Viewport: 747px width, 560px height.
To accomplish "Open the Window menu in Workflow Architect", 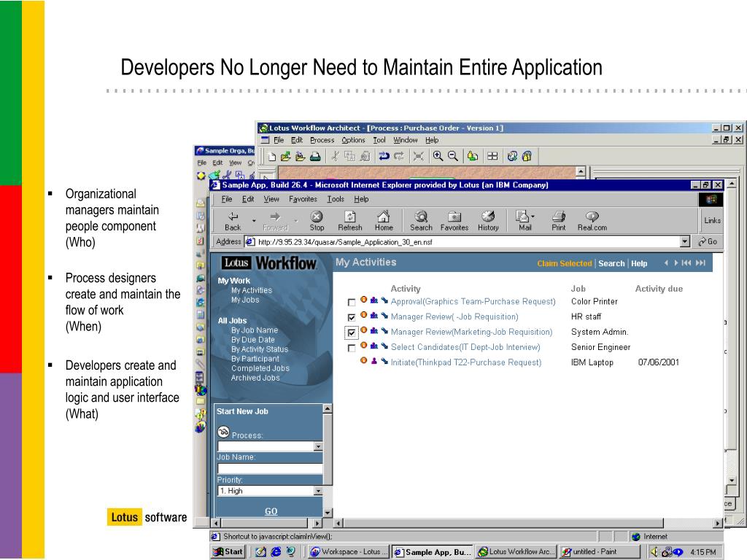I will [405, 140].
